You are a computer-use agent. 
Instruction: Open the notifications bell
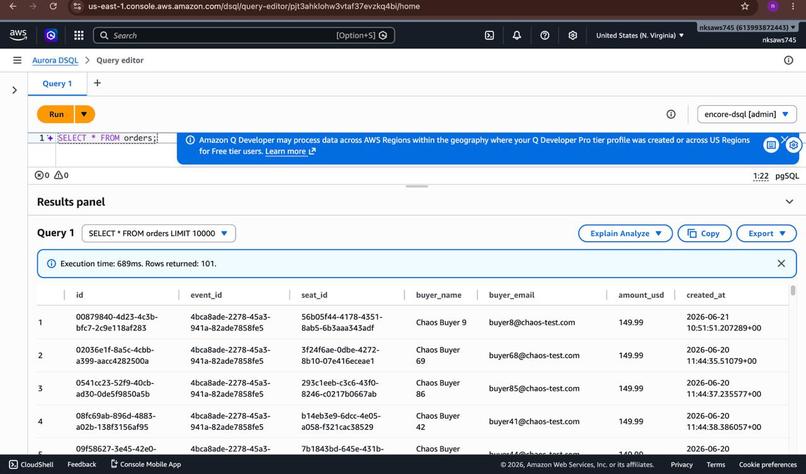point(517,35)
